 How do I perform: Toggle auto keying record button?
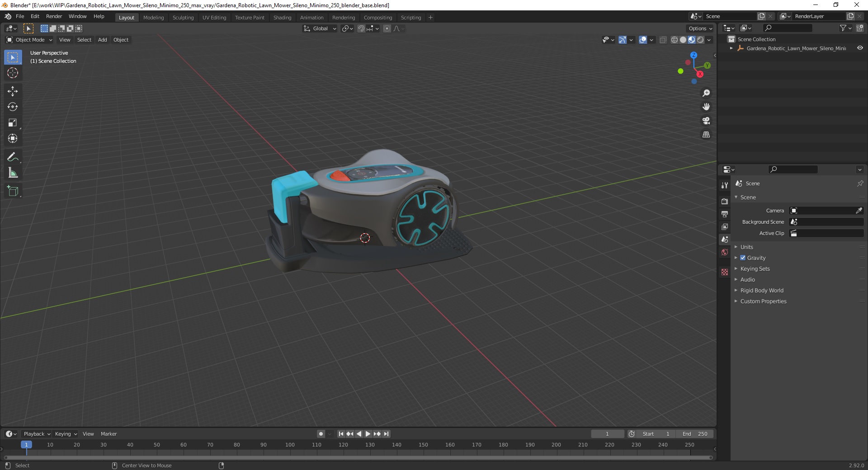[321, 434]
